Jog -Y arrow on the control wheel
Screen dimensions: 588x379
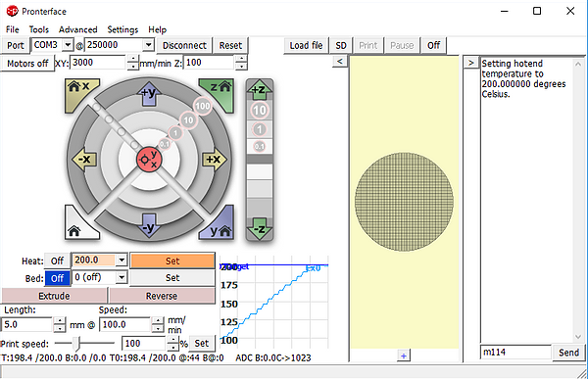pos(149,225)
